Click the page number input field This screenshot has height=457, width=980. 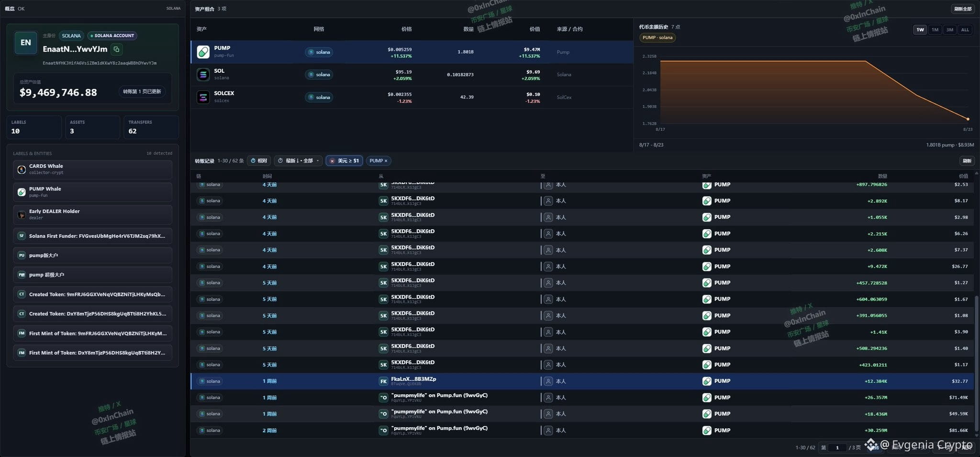coord(837,448)
